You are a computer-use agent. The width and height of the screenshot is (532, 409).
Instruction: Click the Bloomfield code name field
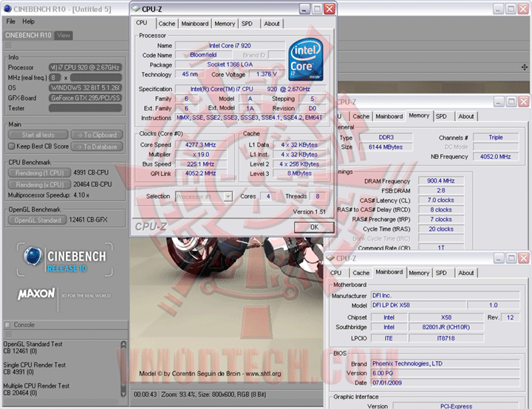(203, 55)
